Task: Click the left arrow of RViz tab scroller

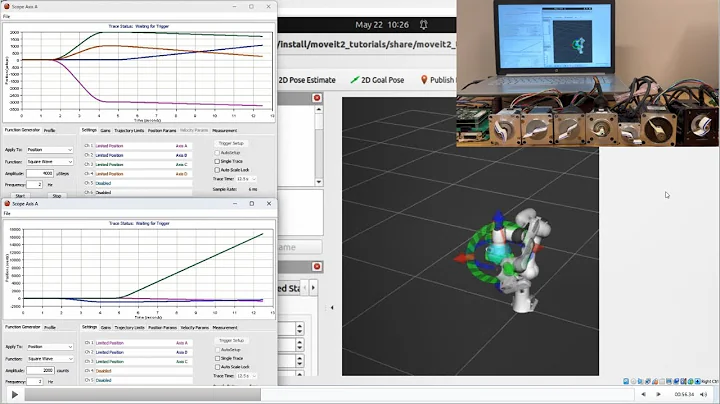Action: 304,288
